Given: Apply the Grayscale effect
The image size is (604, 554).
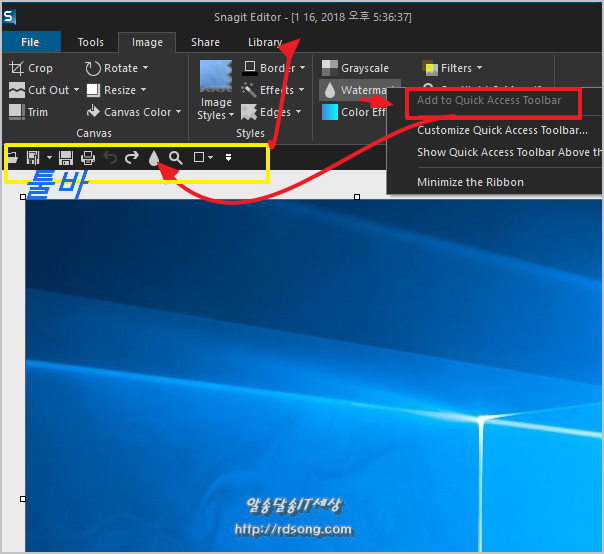Looking at the screenshot, I should [355, 68].
